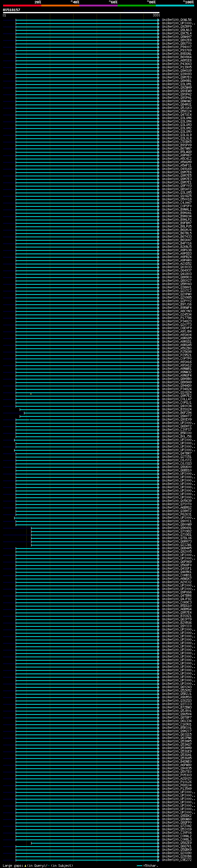Select label UniRef100_B9NHL1

click(x=177, y=210)
